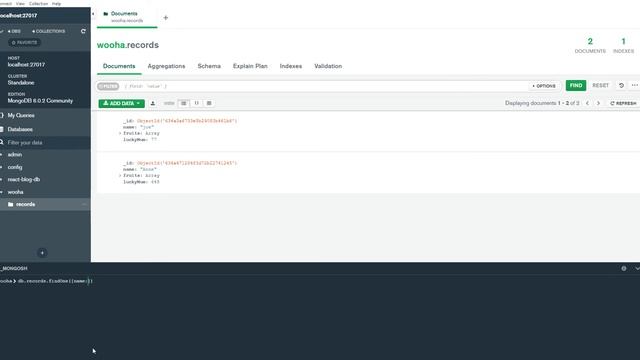Click the luckyNum field in joe document
Image resolution: width=640 pixels, height=360 pixels.
140,140
